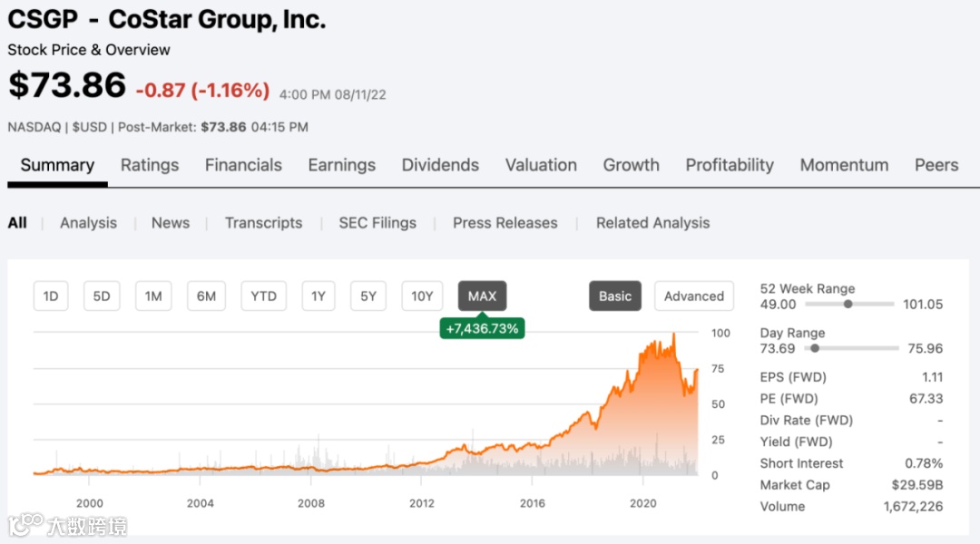
Task: Select the 6M chart range
Action: pyautogui.click(x=207, y=296)
